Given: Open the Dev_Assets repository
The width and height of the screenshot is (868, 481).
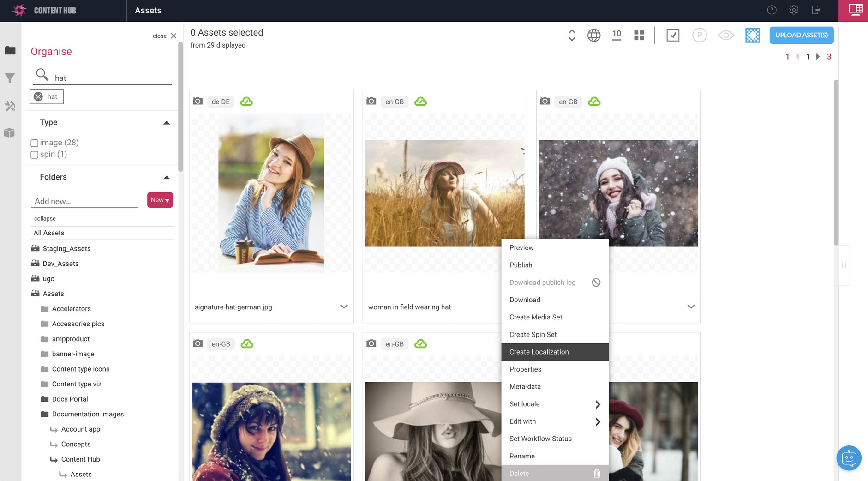Looking at the screenshot, I should click(60, 264).
